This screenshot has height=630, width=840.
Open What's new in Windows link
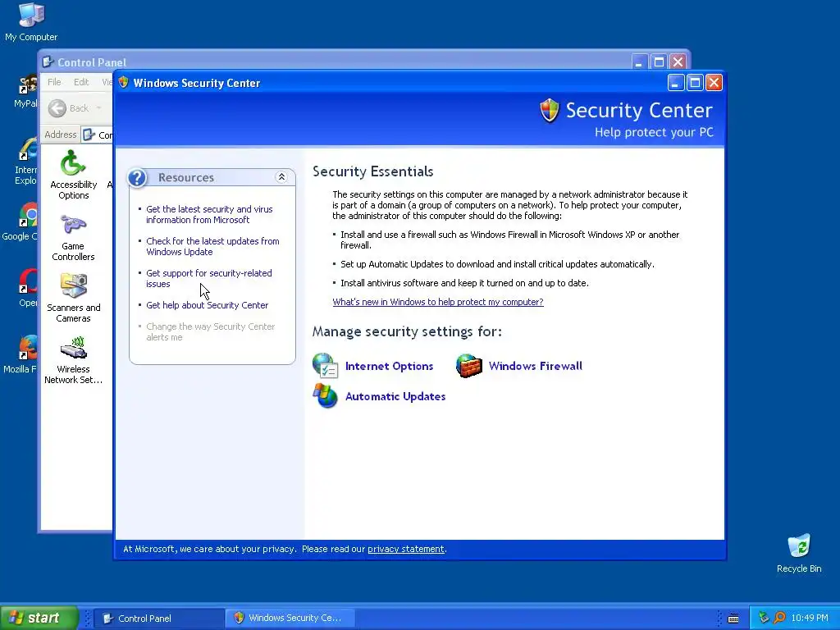[x=438, y=302]
